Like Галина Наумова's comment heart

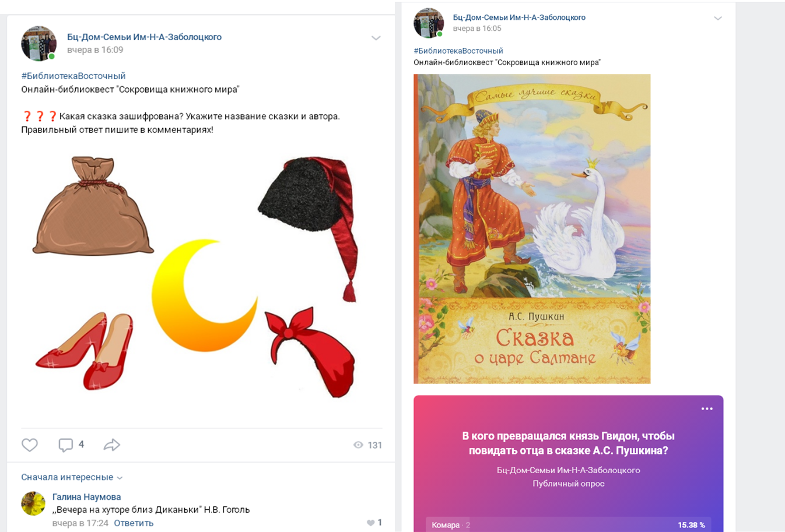pos(370,523)
